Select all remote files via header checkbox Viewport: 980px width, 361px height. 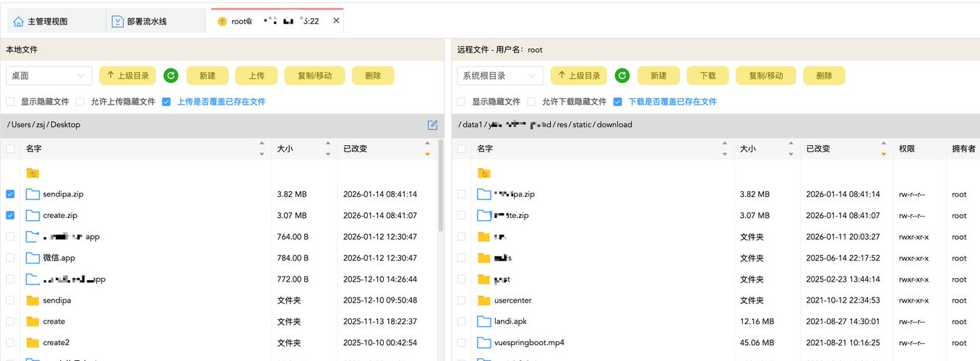pos(462,149)
